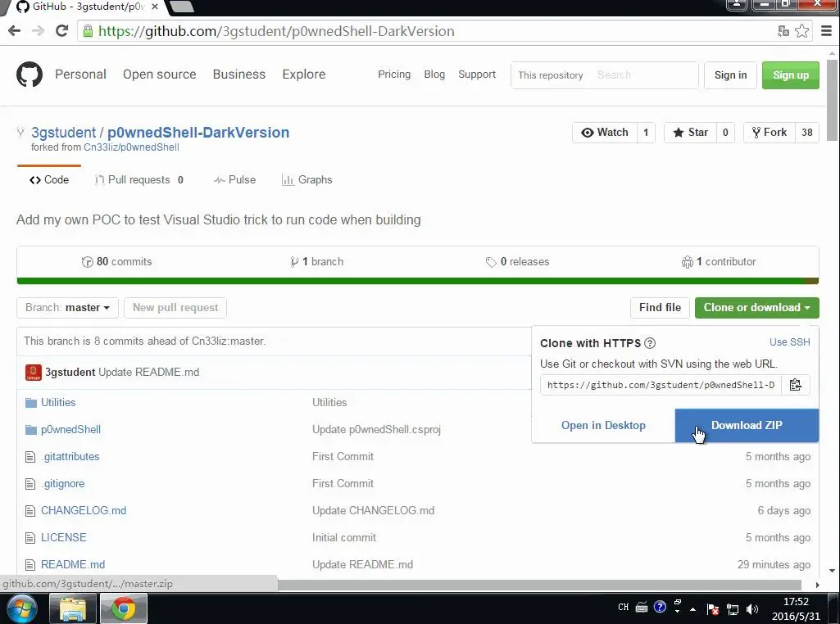Click the translate icon in address bar
840x624 pixels.
pyautogui.click(x=783, y=31)
